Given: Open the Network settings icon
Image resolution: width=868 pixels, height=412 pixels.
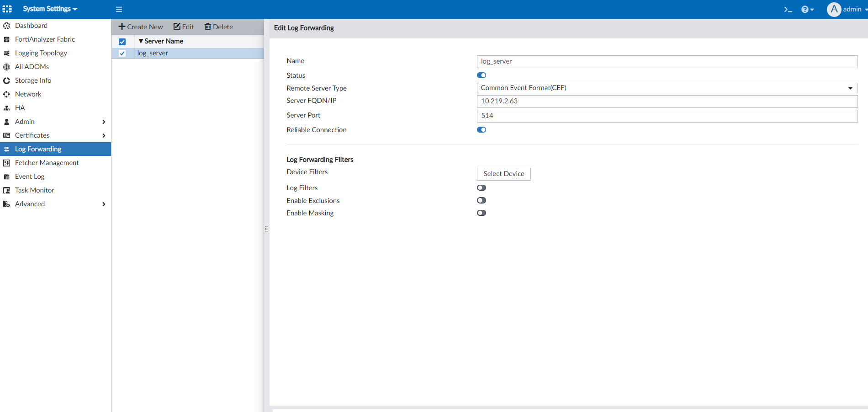Looking at the screenshot, I should [6, 94].
